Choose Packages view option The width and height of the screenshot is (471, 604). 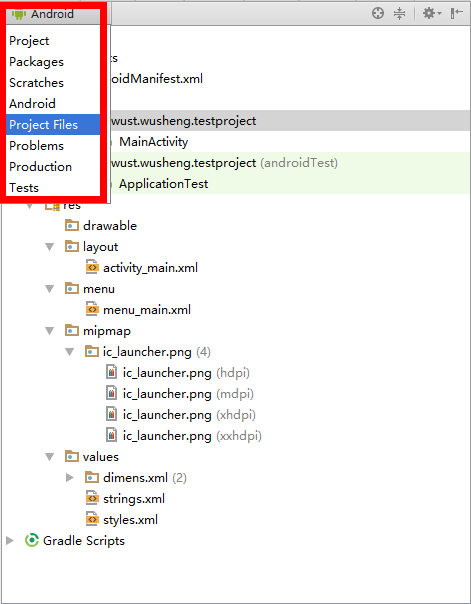(36, 62)
